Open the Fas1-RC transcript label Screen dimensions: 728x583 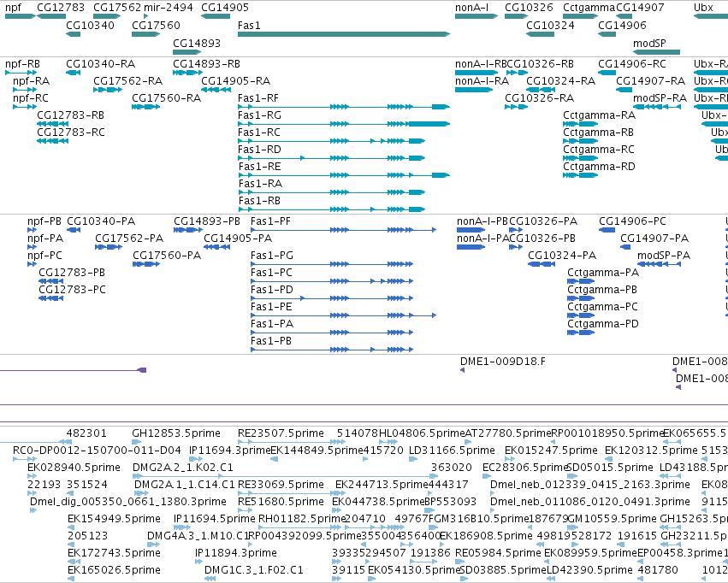coord(259,132)
